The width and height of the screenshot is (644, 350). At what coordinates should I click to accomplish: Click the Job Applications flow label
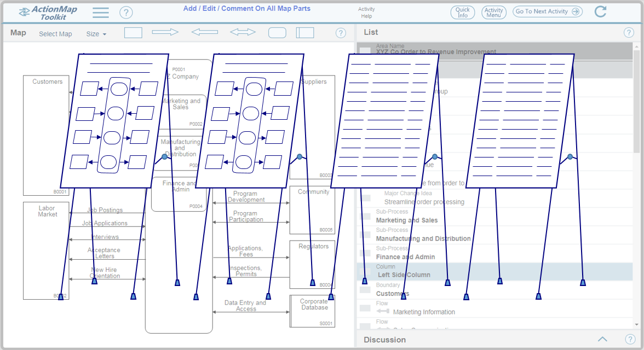tap(105, 223)
